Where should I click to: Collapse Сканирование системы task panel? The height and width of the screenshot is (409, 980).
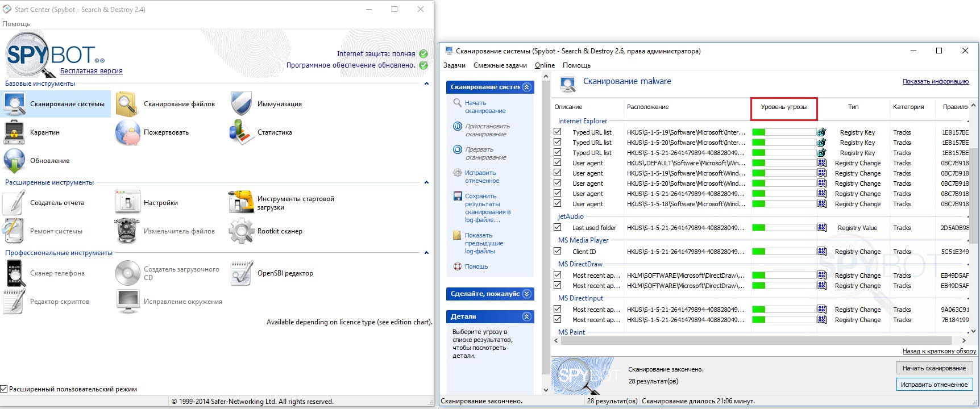pos(527,87)
